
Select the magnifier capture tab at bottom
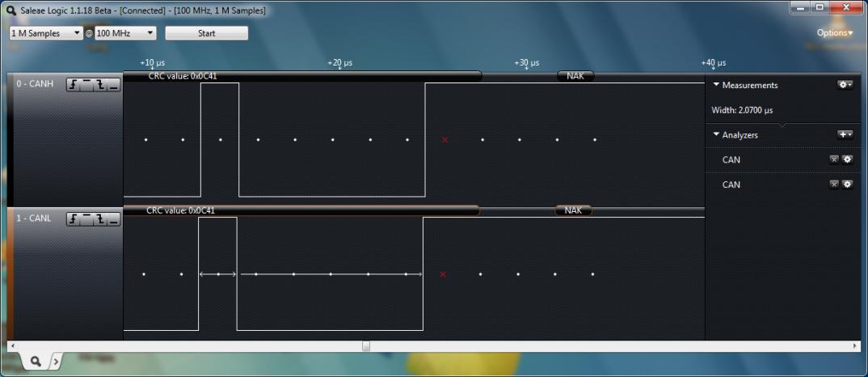tap(36, 362)
